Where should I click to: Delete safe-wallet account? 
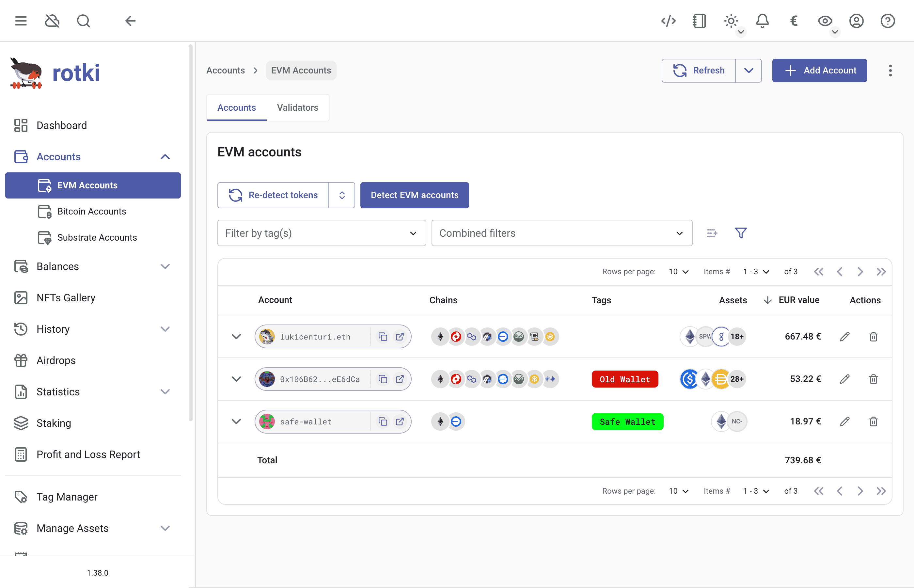pos(873,421)
